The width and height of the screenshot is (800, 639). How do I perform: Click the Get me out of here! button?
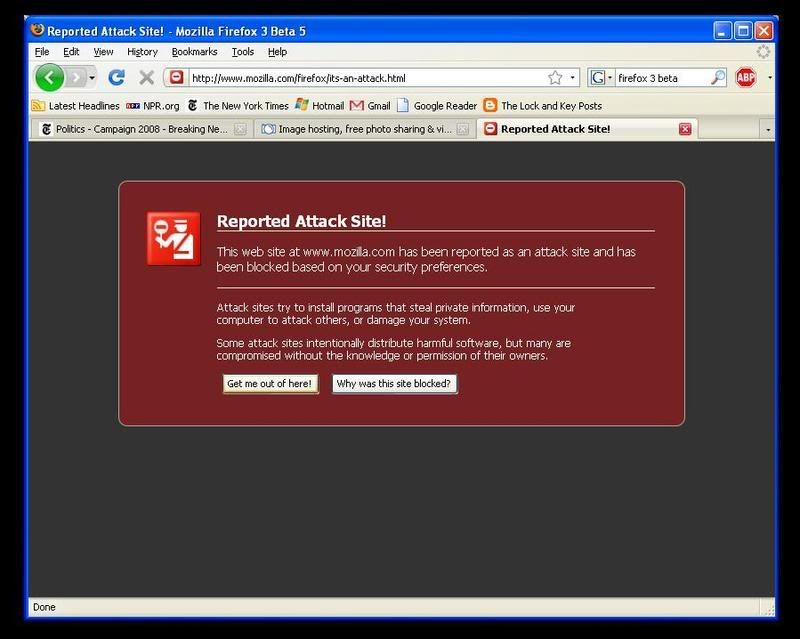(270, 384)
